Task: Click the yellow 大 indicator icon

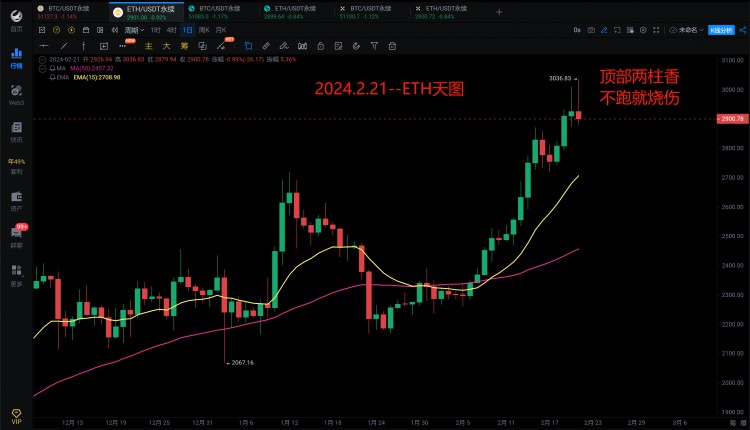Action: coord(166,46)
